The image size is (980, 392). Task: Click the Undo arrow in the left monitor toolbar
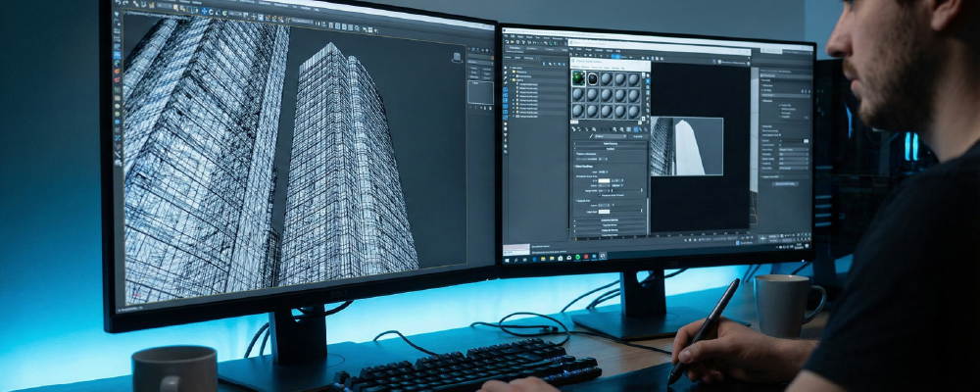[119, 2]
